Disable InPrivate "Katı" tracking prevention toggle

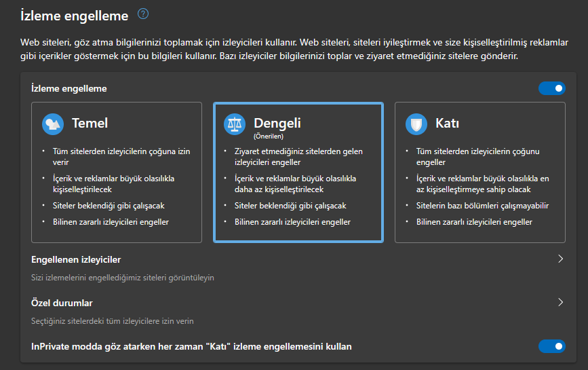tap(551, 346)
